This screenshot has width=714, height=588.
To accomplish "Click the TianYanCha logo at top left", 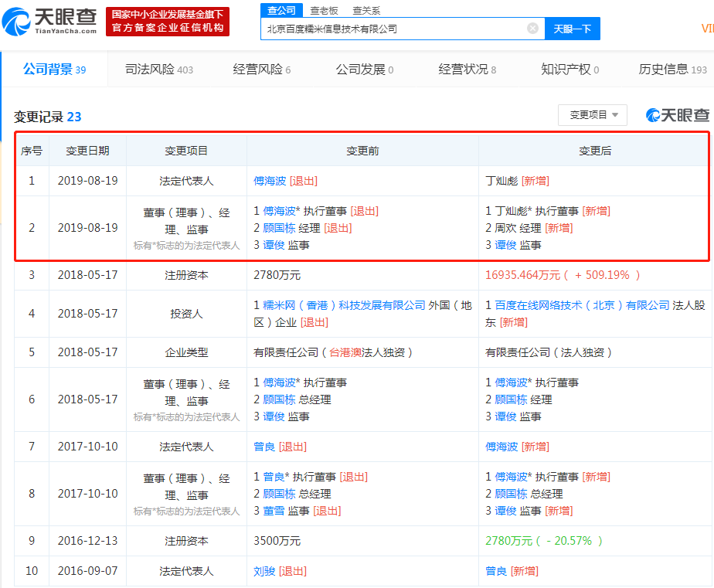I will pos(49,21).
